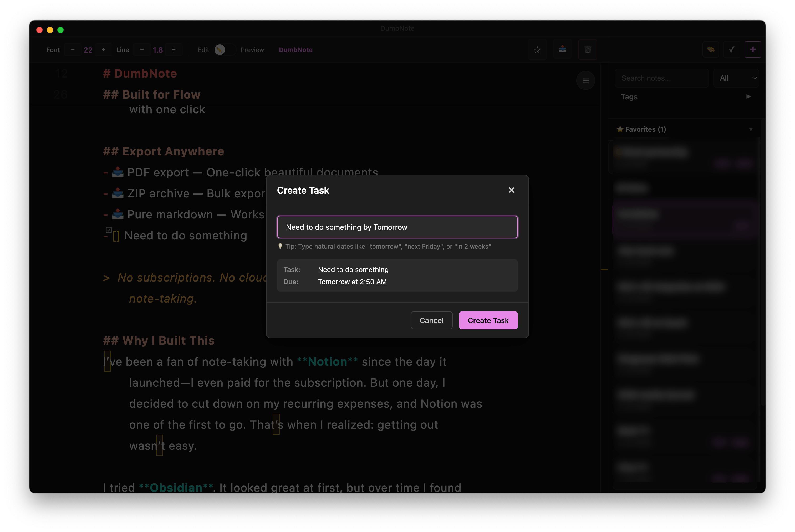Click the export outbox tray icon
This screenshot has width=795, height=532.
pyautogui.click(x=562, y=50)
